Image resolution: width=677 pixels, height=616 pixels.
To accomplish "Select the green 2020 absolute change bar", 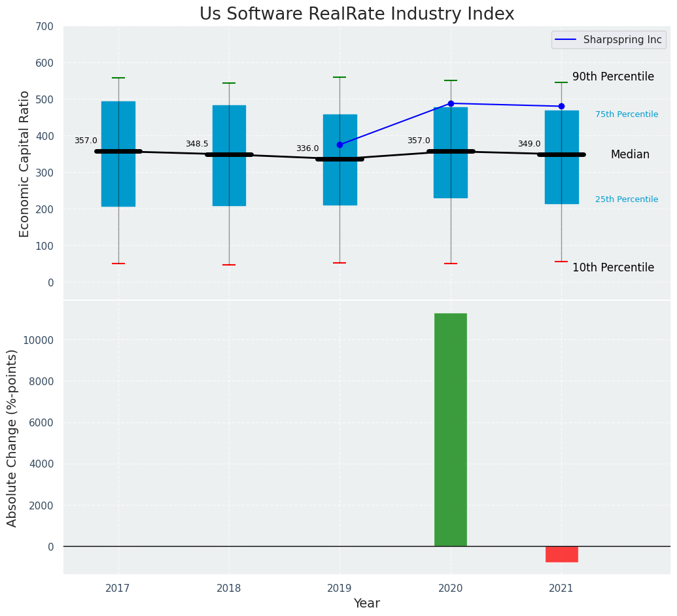I will 451,430.
